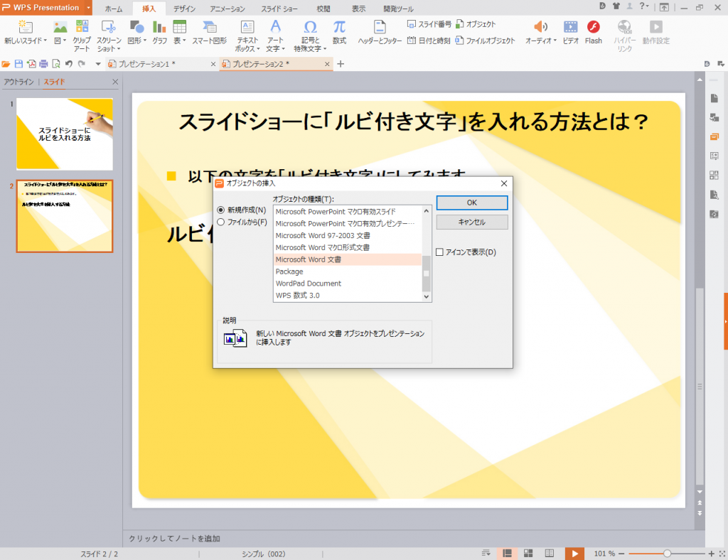Image resolution: width=728 pixels, height=560 pixels.
Task: Click the Flash insert icon
Action: tap(593, 28)
